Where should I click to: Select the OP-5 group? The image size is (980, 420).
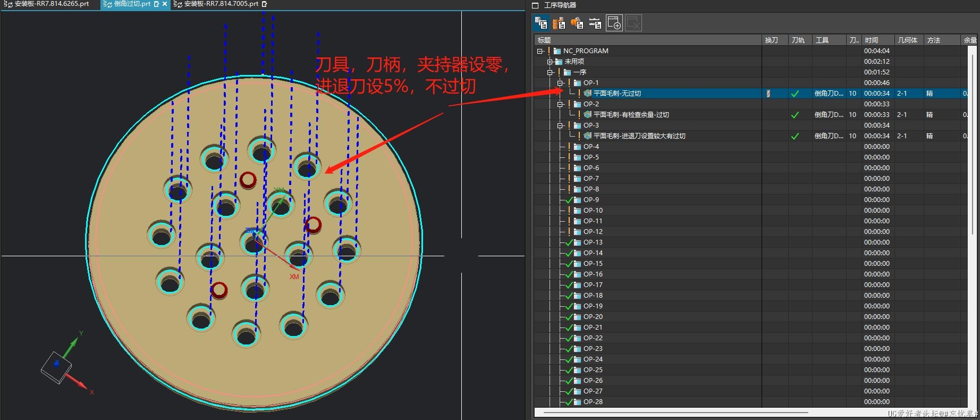(591, 157)
